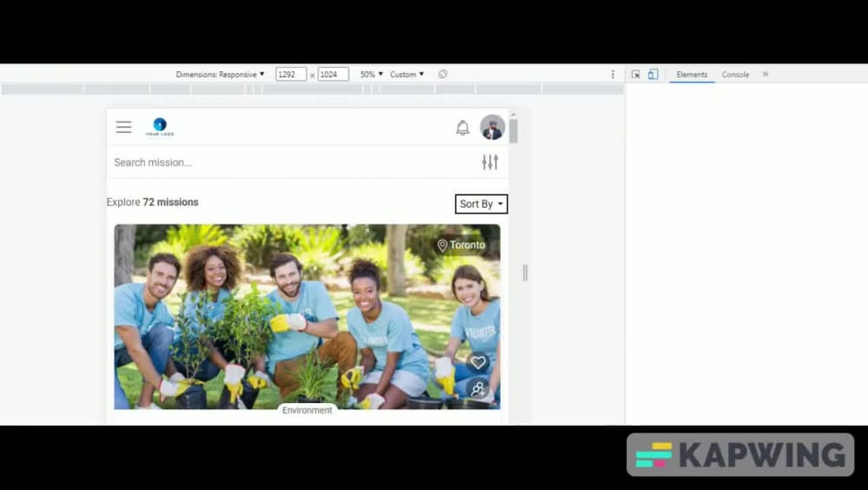This screenshot has width=868, height=490.
Task: Switch to the Console tab
Action: (735, 74)
